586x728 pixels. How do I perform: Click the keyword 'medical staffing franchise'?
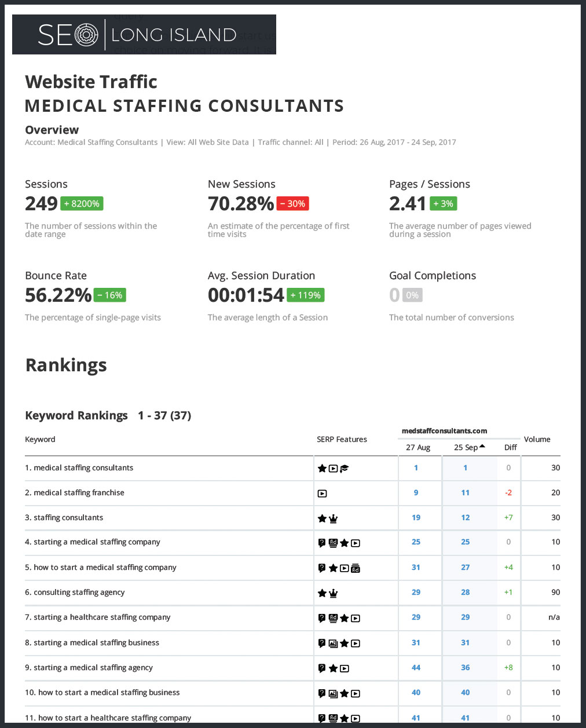[79, 493]
